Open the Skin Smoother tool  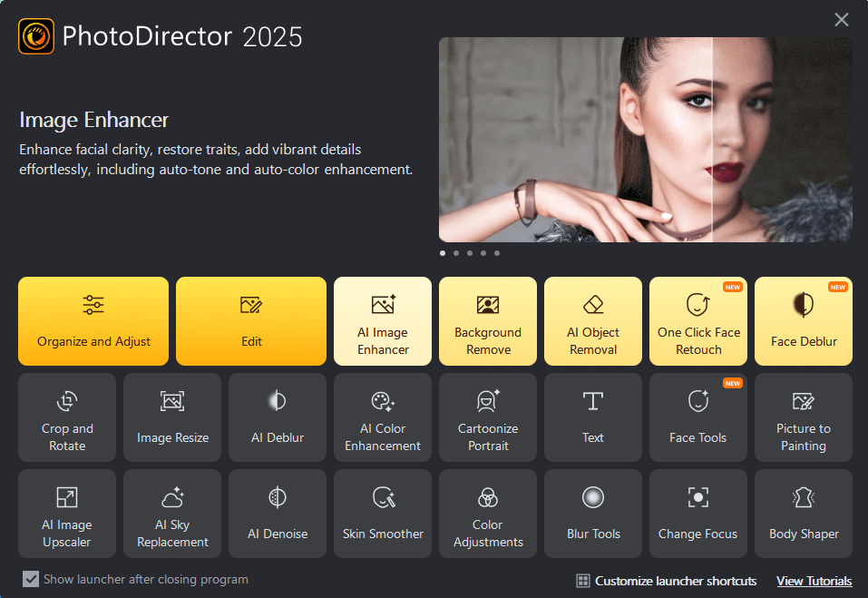[382, 514]
